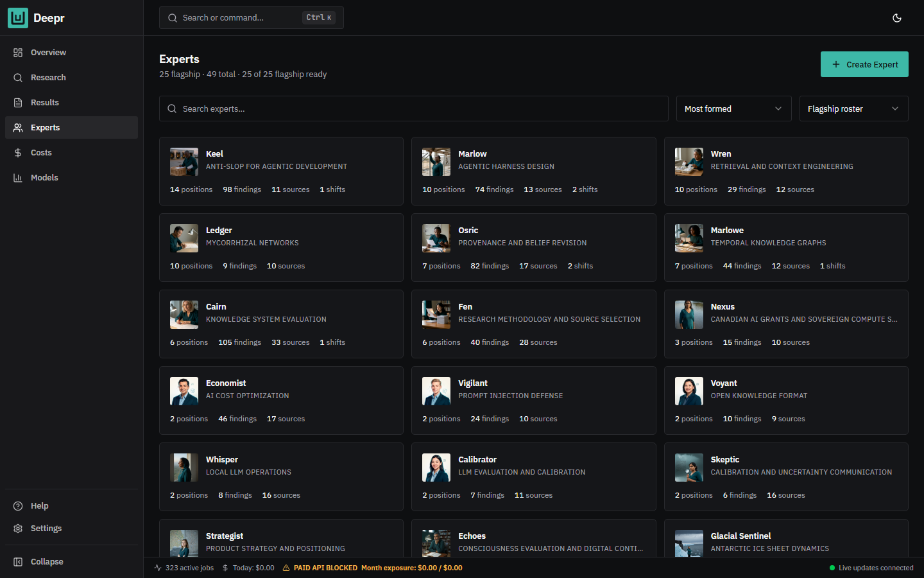Select Costs in the sidebar

tap(71, 153)
